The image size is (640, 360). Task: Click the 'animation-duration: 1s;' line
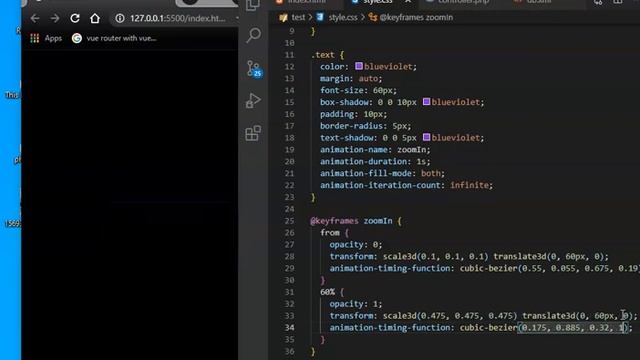[x=375, y=161]
